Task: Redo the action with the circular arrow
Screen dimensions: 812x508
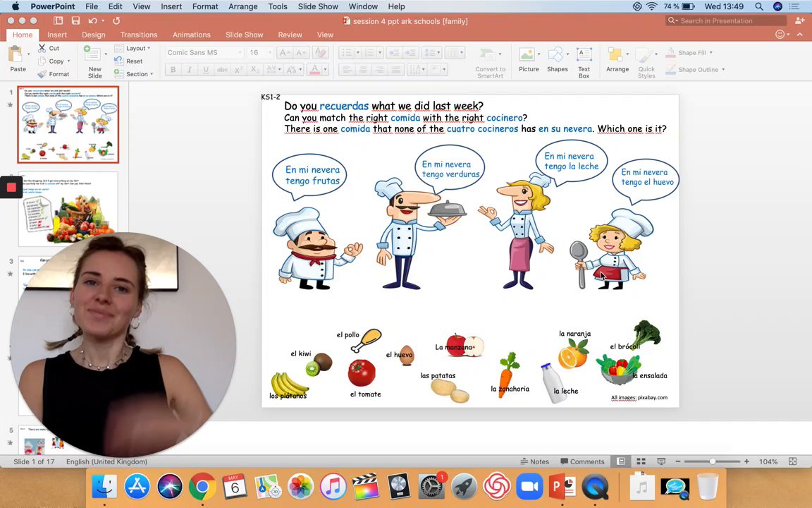Action: coord(116,20)
